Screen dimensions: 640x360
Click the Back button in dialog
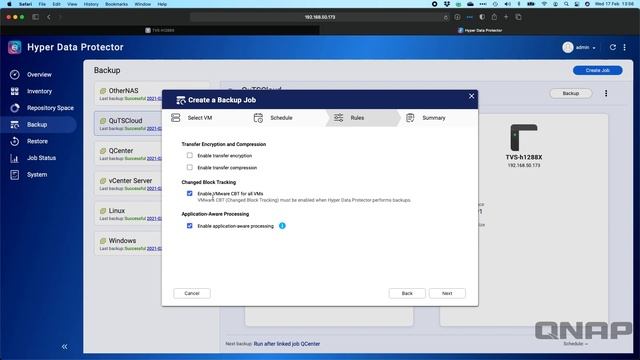click(407, 293)
